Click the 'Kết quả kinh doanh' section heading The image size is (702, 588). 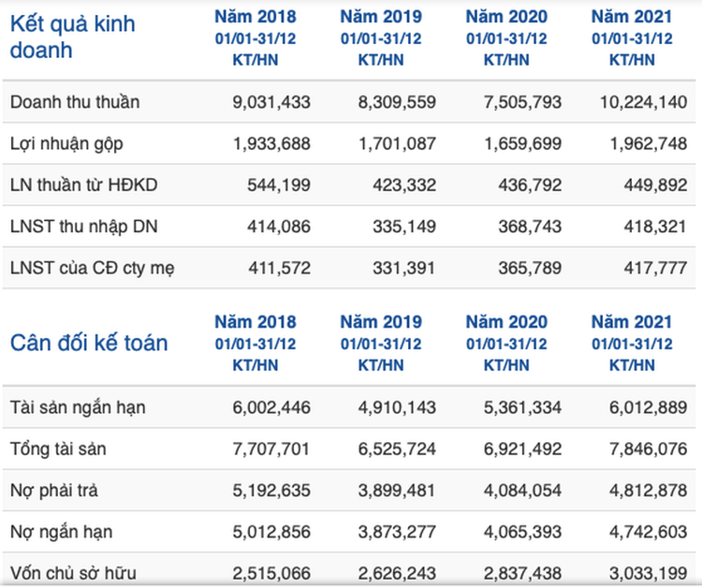(72, 37)
